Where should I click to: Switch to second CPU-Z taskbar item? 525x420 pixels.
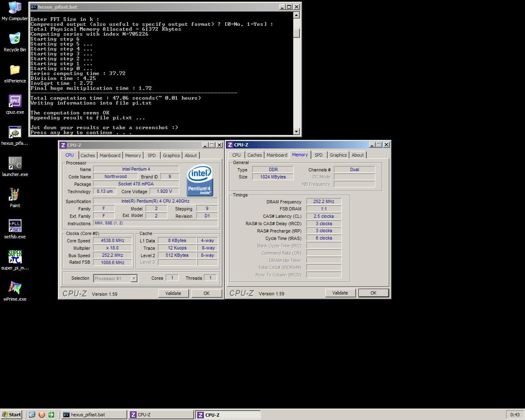228,415
